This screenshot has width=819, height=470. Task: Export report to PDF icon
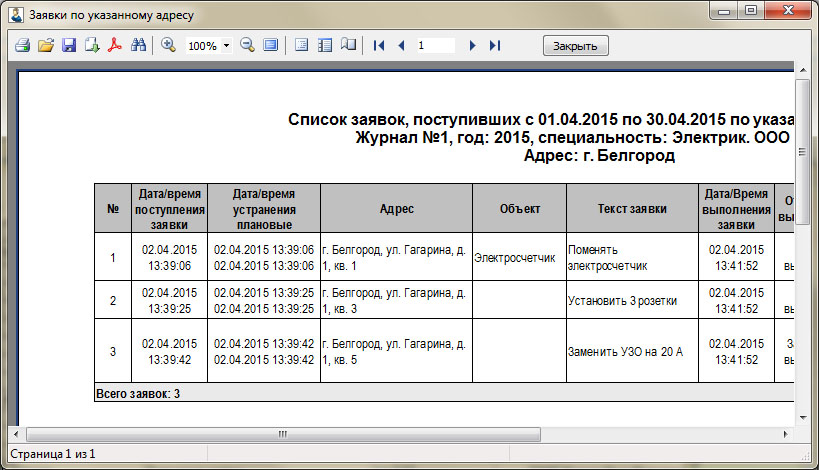(x=115, y=45)
